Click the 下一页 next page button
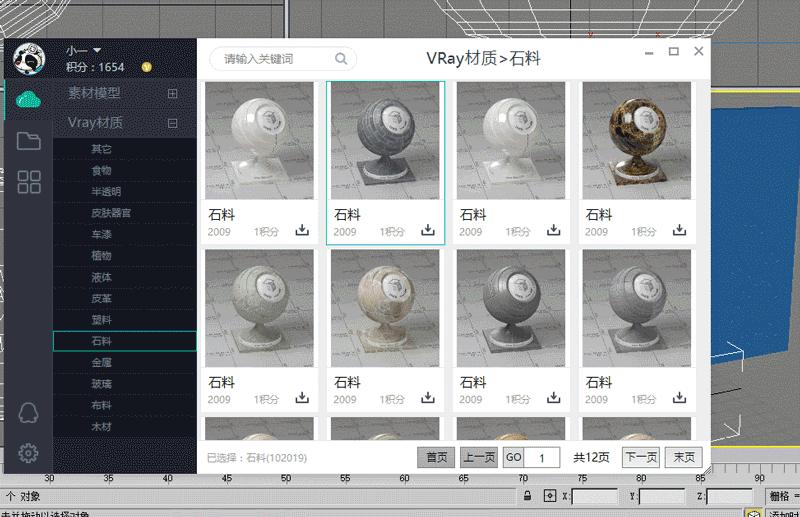Screen dimensions: 800x517 pyautogui.click(x=641, y=457)
